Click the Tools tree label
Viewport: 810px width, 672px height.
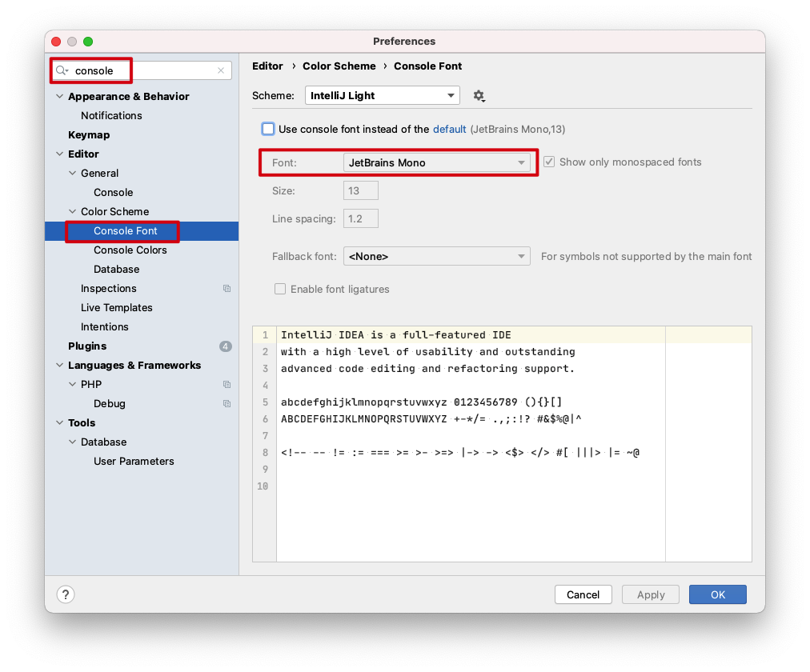click(x=82, y=422)
